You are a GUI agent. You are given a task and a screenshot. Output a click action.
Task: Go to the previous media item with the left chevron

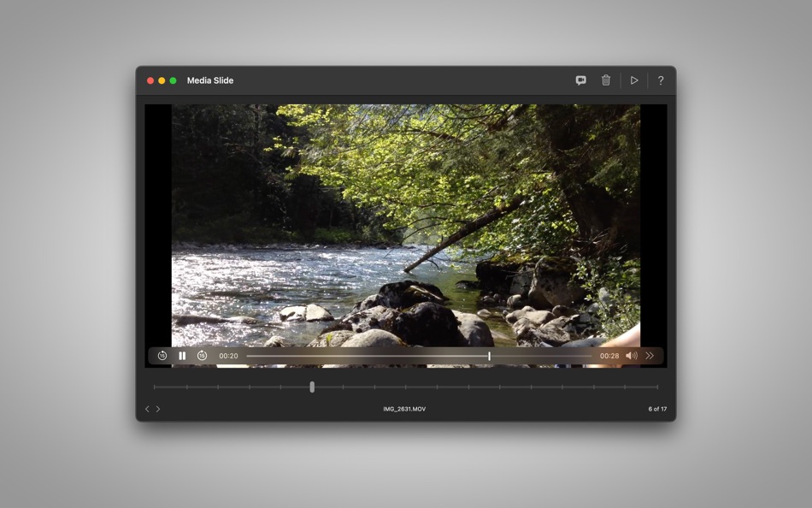147,409
